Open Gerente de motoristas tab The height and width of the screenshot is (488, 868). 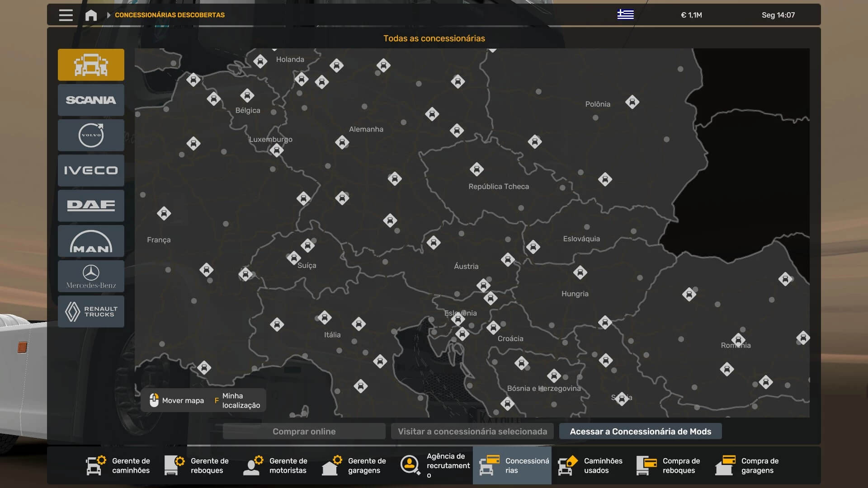pyautogui.click(x=276, y=465)
